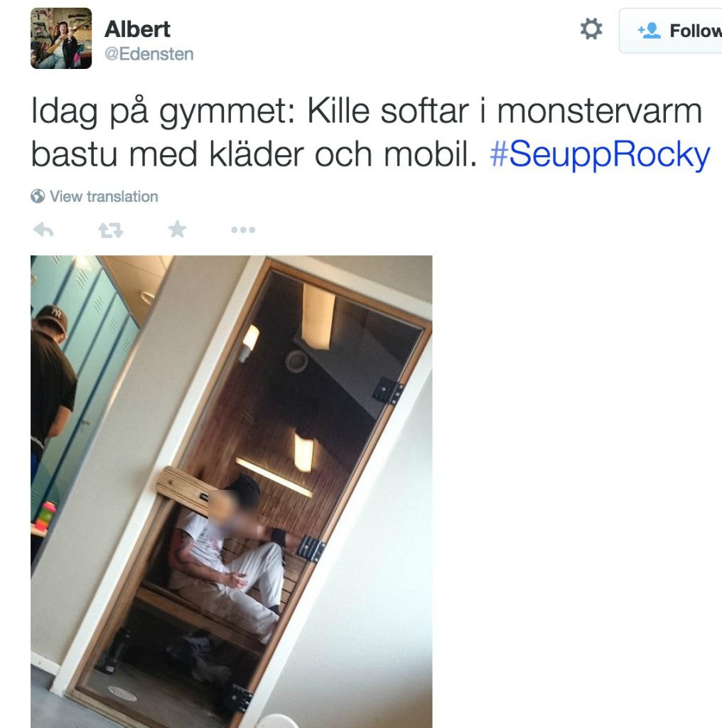Image resolution: width=722 pixels, height=728 pixels.
Task: Click the display name Albert
Action: pos(137,29)
